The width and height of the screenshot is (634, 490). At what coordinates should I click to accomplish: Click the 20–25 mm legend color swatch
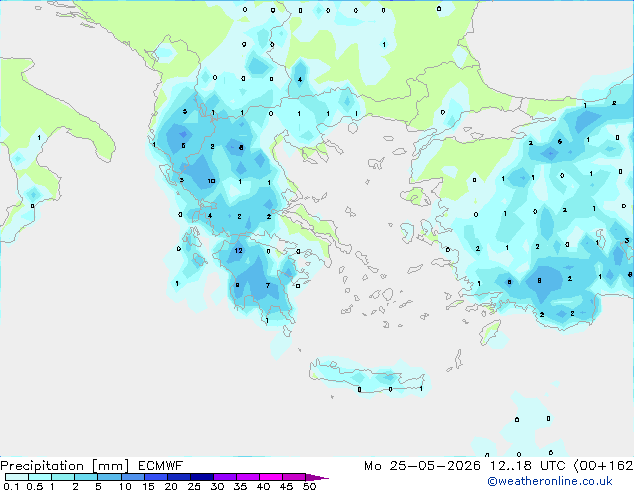tap(179, 477)
